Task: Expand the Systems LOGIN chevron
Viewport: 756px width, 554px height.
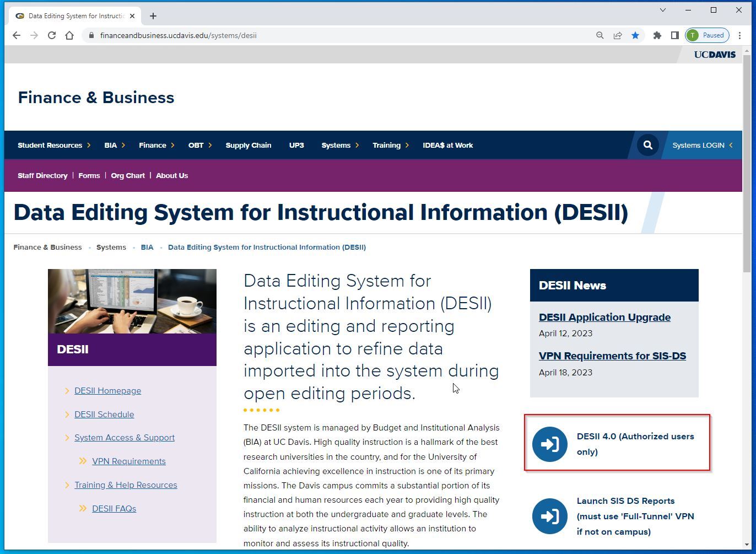Action: [729, 145]
